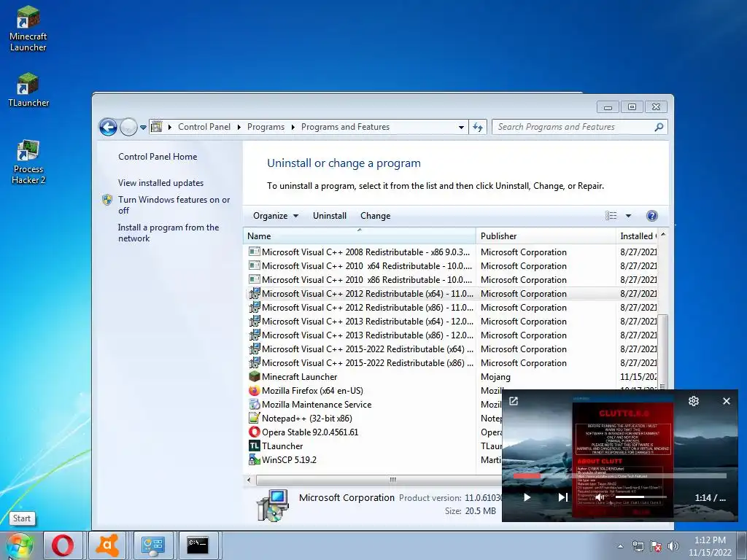Click the Notepad++ list icon

click(x=255, y=418)
